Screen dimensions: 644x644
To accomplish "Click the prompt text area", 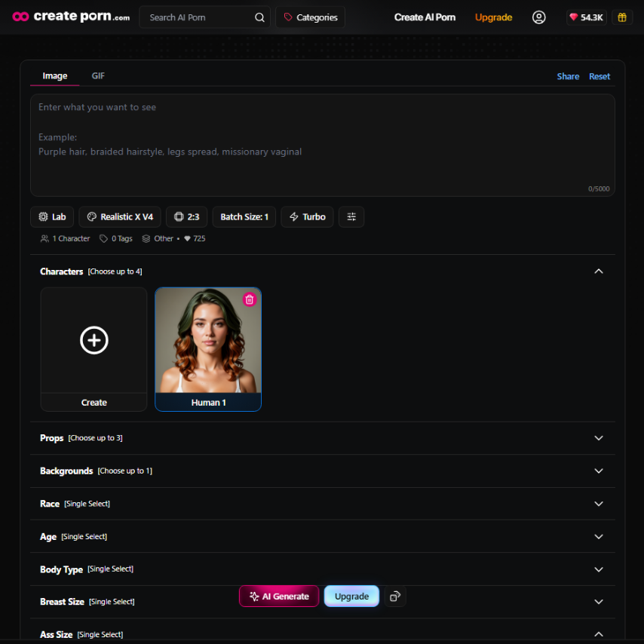I will tap(323, 146).
